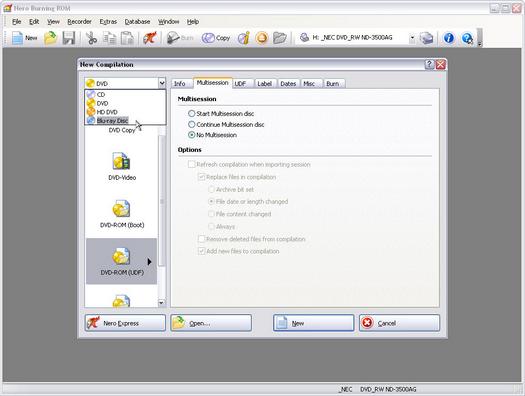The width and height of the screenshot is (525, 396).
Task: Click the file browser folder toolbar icon
Action: coord(280,38)
